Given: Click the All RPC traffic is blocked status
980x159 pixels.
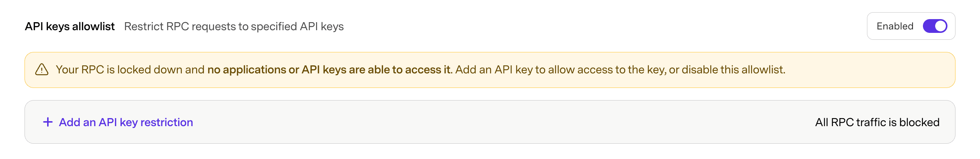Looking at the screenshot, I should 877,122.
